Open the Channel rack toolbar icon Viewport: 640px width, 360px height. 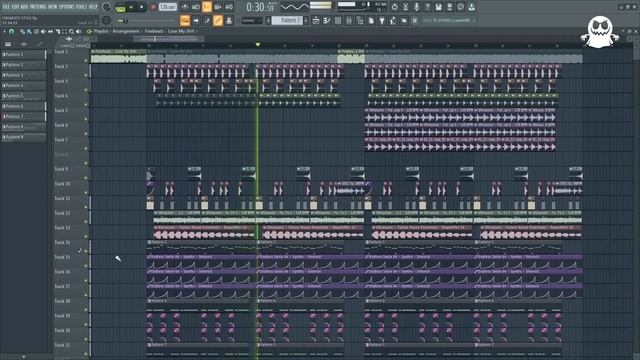pyautogui.click(x=338, y=20)
